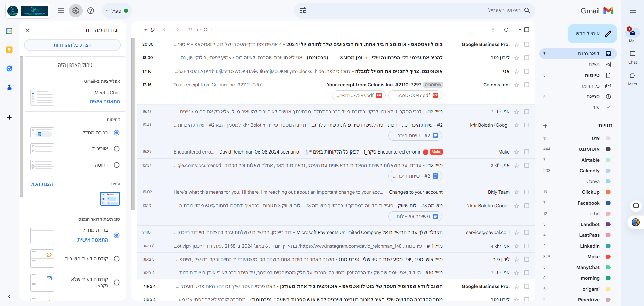This screenshot has width=644, height=306.
Task: Open the t-2110-7297.pdf attachment chip
Action: click(x=359, y=95)
